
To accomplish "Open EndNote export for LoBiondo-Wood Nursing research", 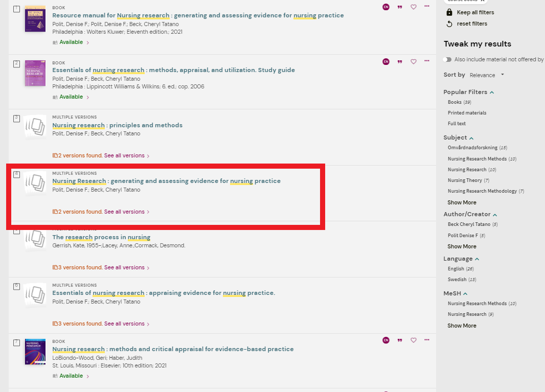I will point(386,340).
